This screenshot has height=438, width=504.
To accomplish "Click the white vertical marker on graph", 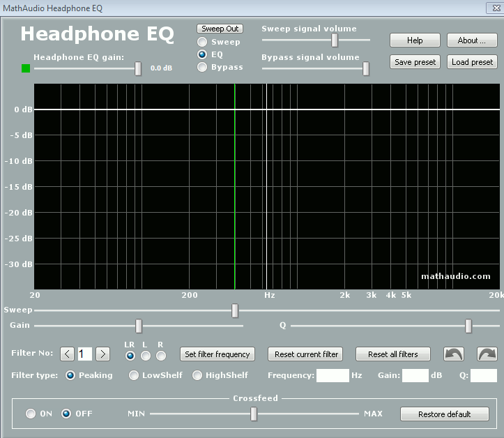I will pos(266,186).
